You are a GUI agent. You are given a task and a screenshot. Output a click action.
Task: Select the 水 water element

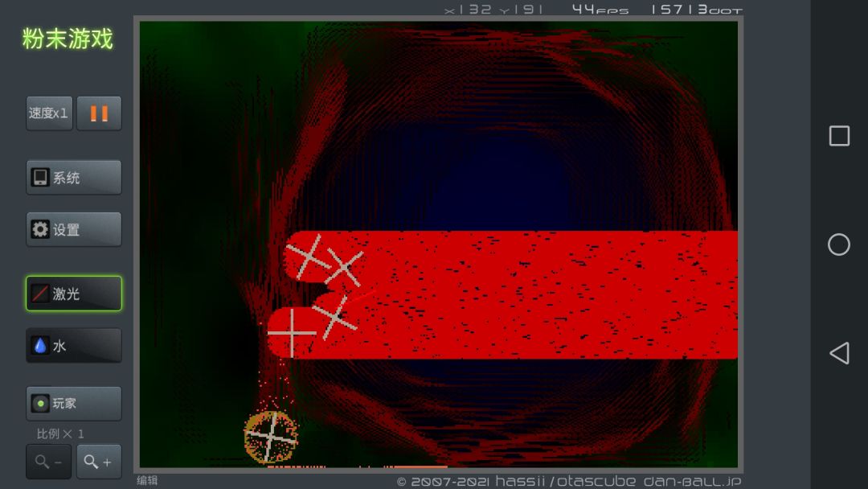[74, 346]
